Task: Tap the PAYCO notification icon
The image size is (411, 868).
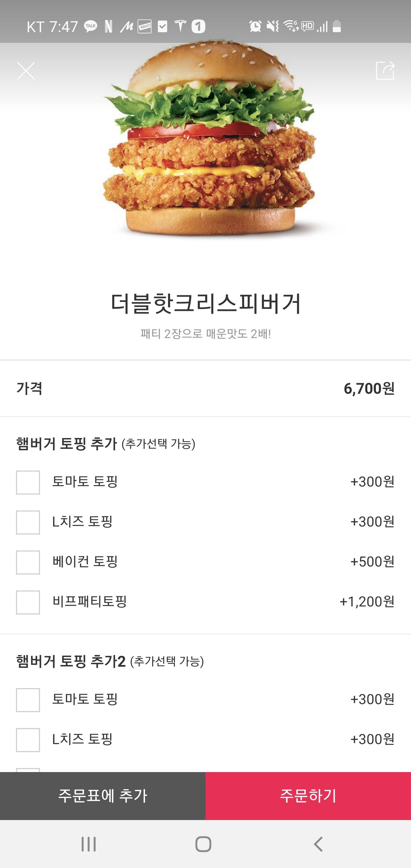Action: coord(144,26)
